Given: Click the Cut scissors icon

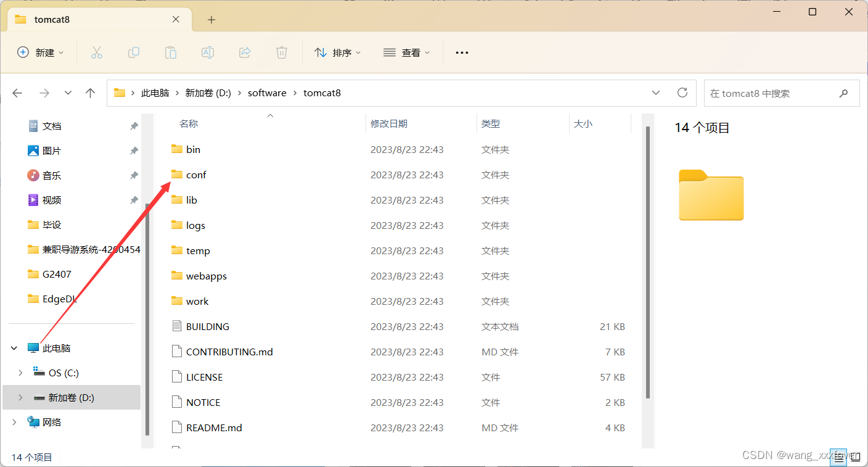Looking at the screenshot, I should coord(97,52).
